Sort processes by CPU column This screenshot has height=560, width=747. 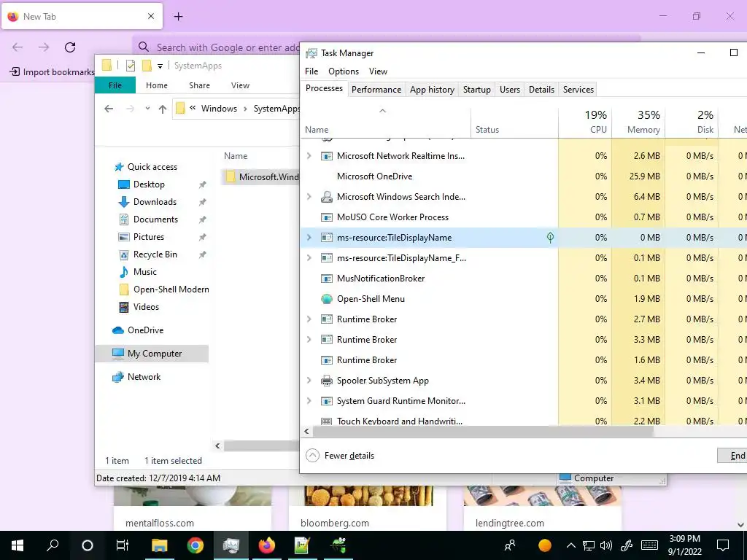point(586,122)
